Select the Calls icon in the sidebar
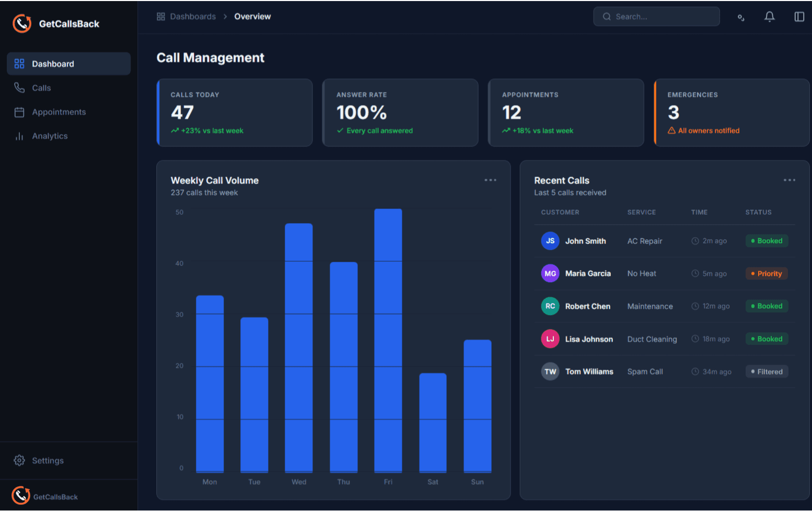 click(19, 88)
